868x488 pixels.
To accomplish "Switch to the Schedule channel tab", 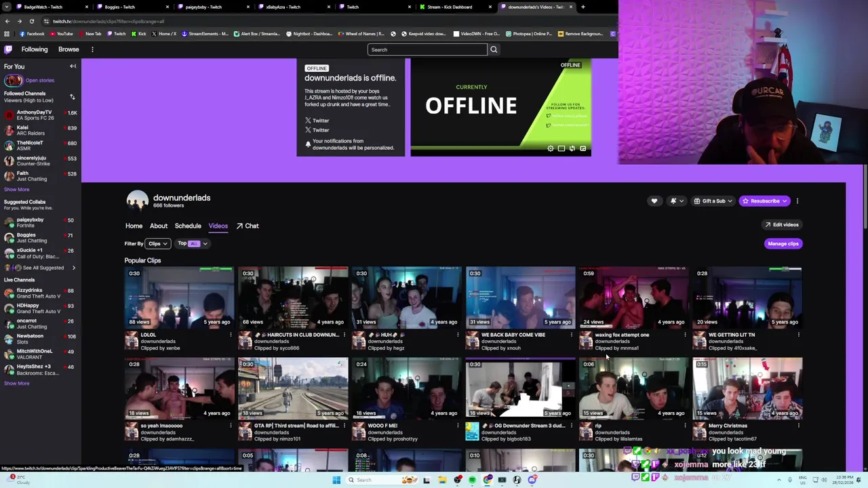I will [x=188, y=226].
